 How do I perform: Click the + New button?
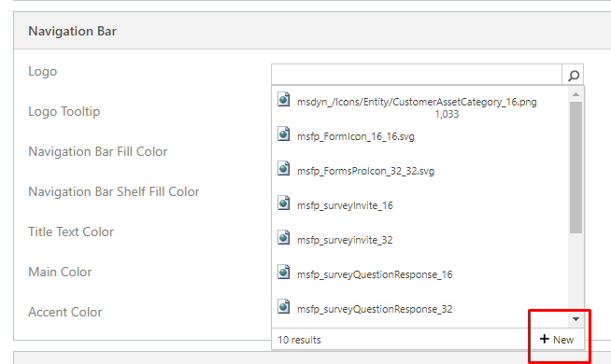pyautogui.click(x=557, y=340)
